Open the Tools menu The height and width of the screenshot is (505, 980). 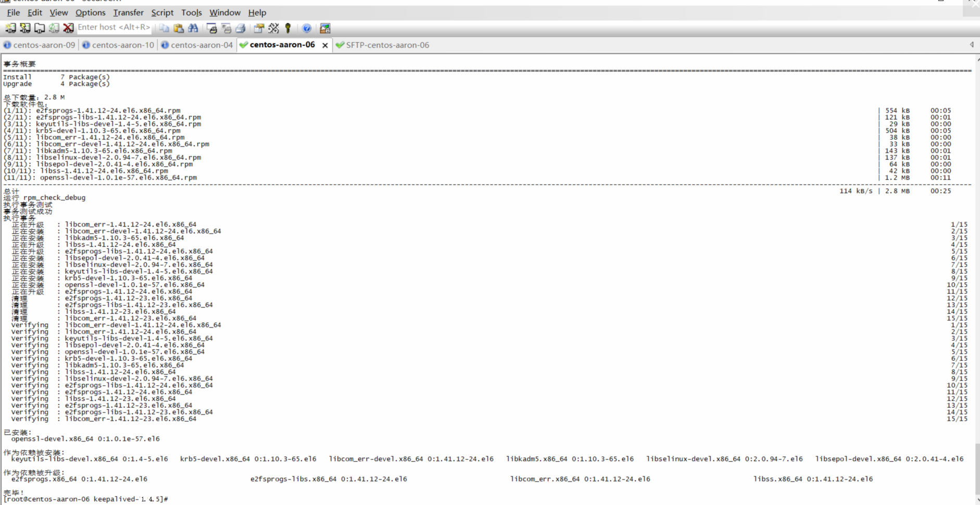coord(192,12)
